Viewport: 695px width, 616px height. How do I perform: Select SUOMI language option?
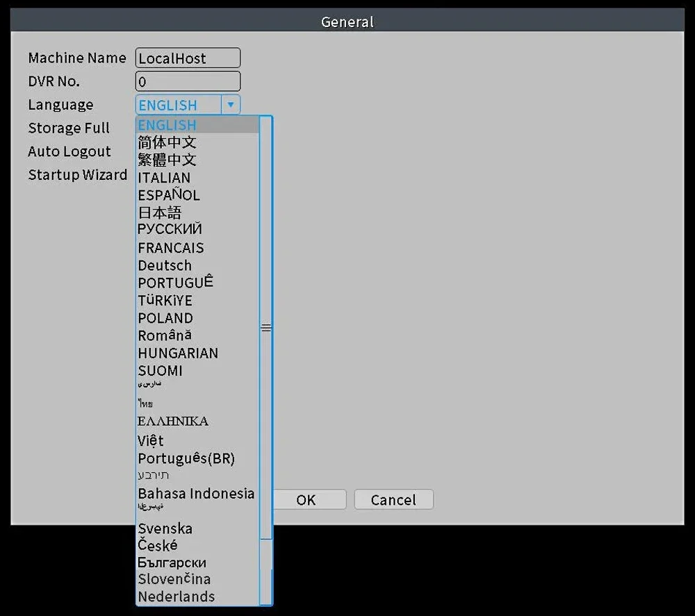[x=160, y=371]
